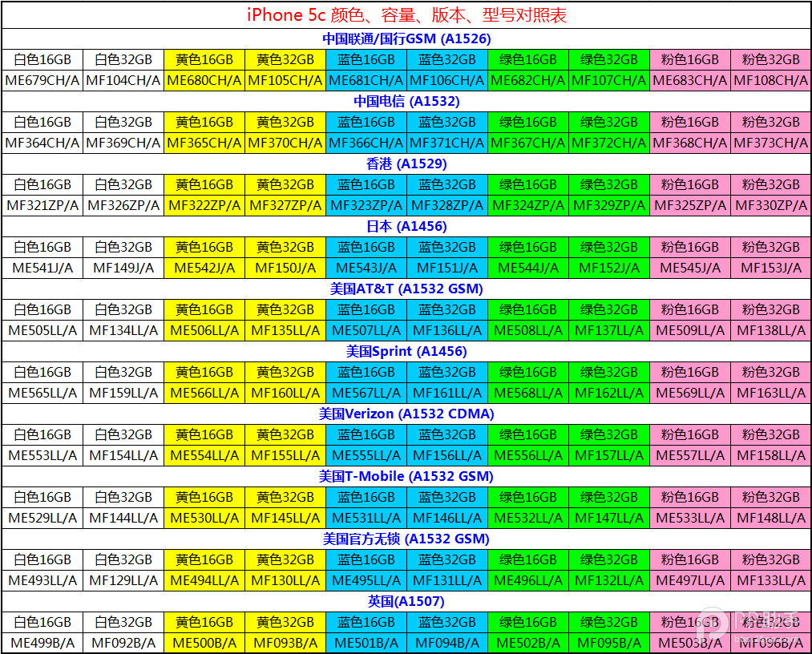The image size is (812, 654).
Task: Select cell ME529LL/A
Action: (x=42, y=518)
